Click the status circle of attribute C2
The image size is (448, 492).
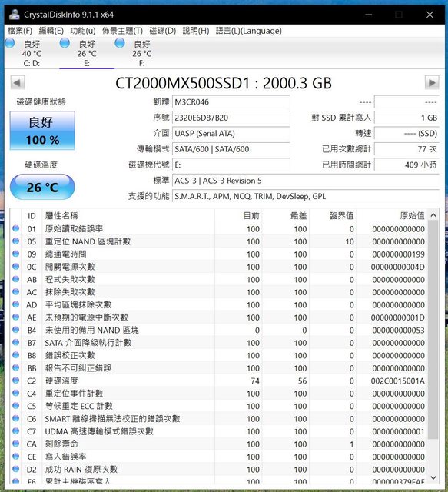tap(15, 381)
